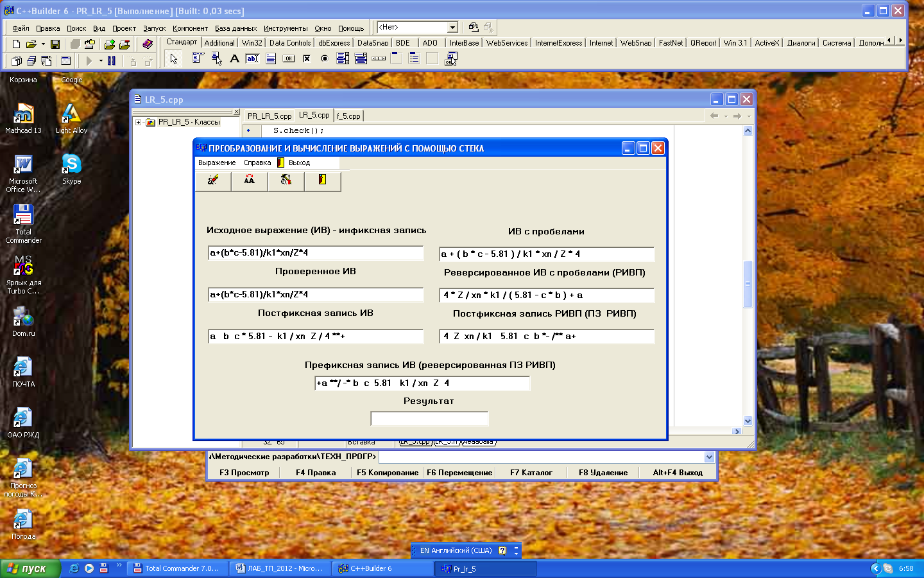Click the Pause program icon
The height and width of the screenshot is (578, 924).
coord(112,60)
